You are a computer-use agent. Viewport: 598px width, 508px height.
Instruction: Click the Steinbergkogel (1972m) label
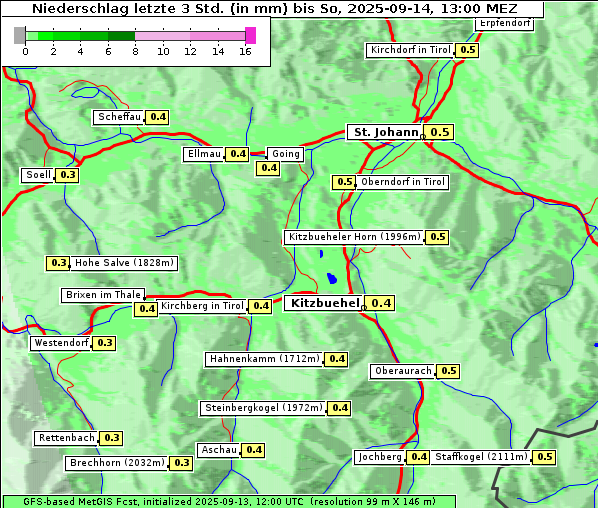click(263, 408)
